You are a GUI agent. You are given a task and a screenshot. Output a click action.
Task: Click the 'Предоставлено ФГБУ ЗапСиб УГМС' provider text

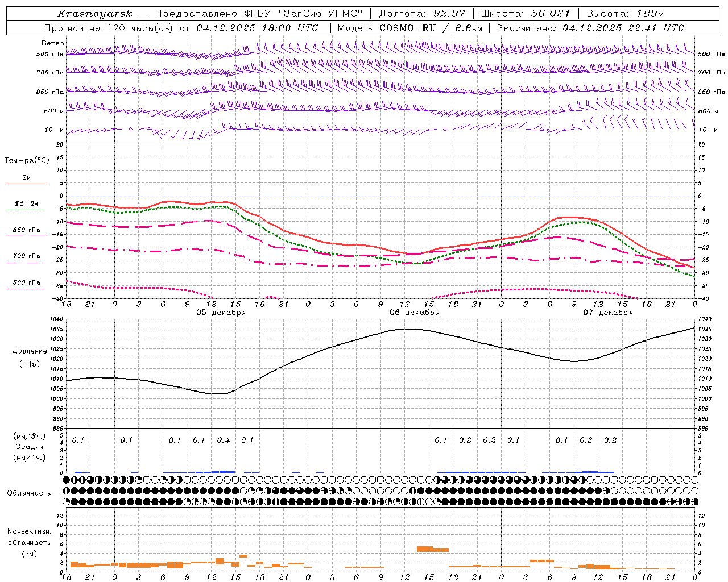tap(258, 14)
